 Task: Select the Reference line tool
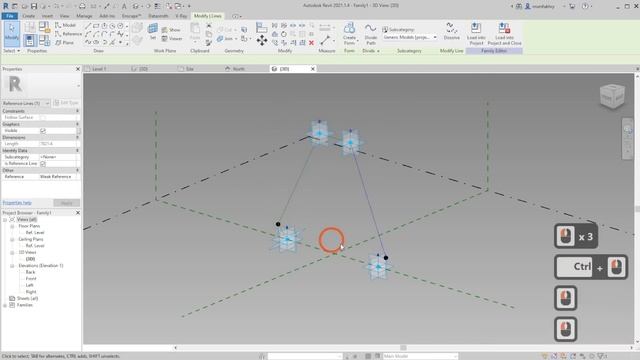(x=68, y=34)
